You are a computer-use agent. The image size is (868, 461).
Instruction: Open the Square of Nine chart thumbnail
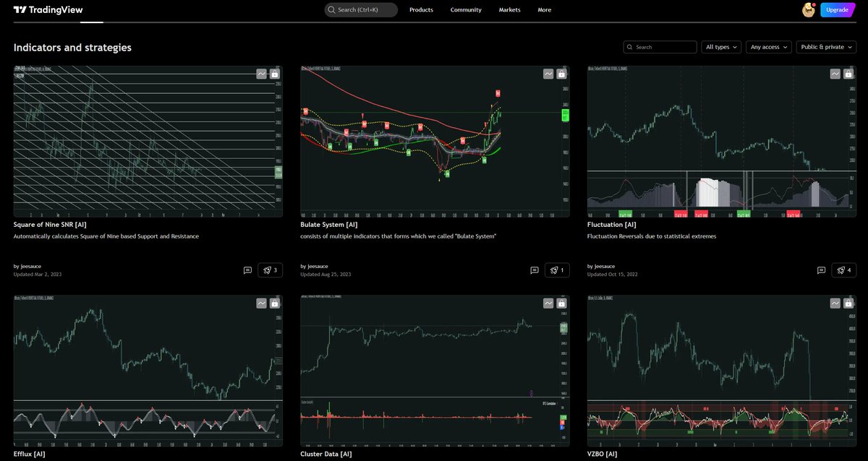(148, 142)
